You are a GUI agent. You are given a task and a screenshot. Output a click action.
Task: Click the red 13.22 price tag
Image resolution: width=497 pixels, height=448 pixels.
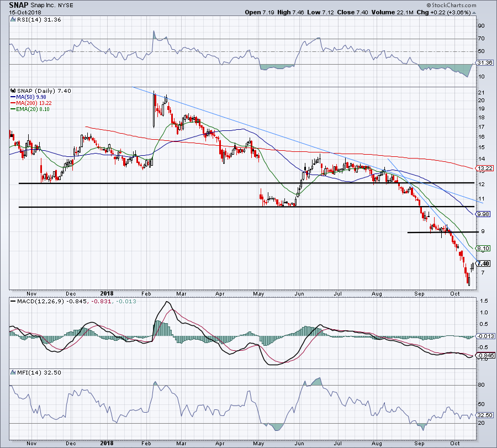pyautogui.click(x=482, y=168)
